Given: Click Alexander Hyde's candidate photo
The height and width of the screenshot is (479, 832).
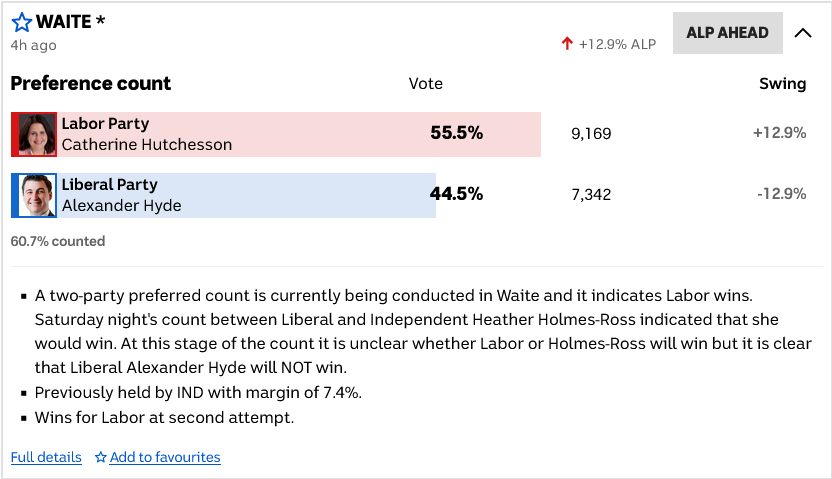Looking at the screenshot, I should 37,195.
